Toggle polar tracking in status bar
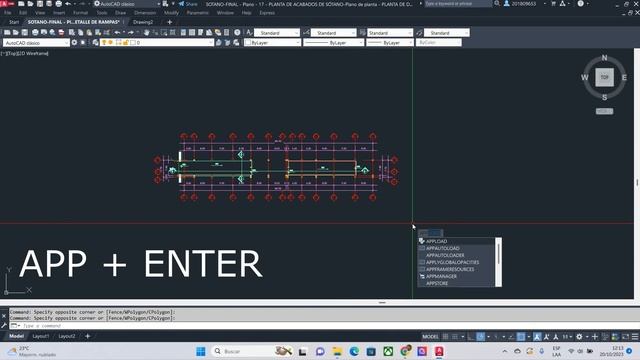The height and width of the screenshot is (360, 640). 481,337
